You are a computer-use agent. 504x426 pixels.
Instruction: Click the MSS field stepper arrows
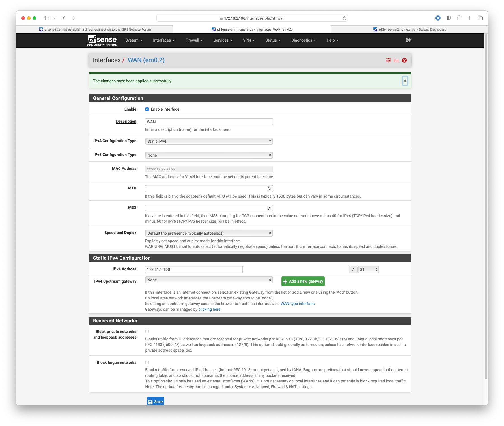pyautogui.click(x=269, y=208)
